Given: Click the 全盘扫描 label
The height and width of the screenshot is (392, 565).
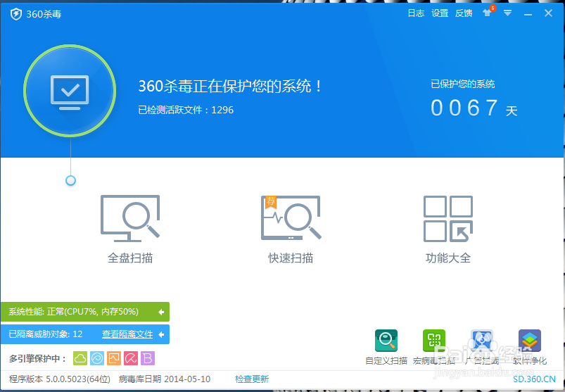Looking at the screenshot, I should click(x=130, y=258).
